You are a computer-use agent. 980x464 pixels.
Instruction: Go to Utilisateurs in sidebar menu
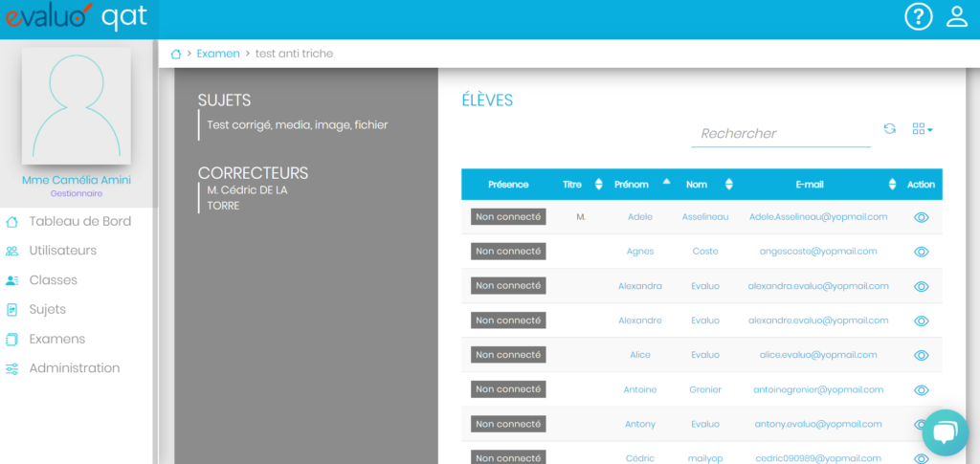[x=62, y=251]
